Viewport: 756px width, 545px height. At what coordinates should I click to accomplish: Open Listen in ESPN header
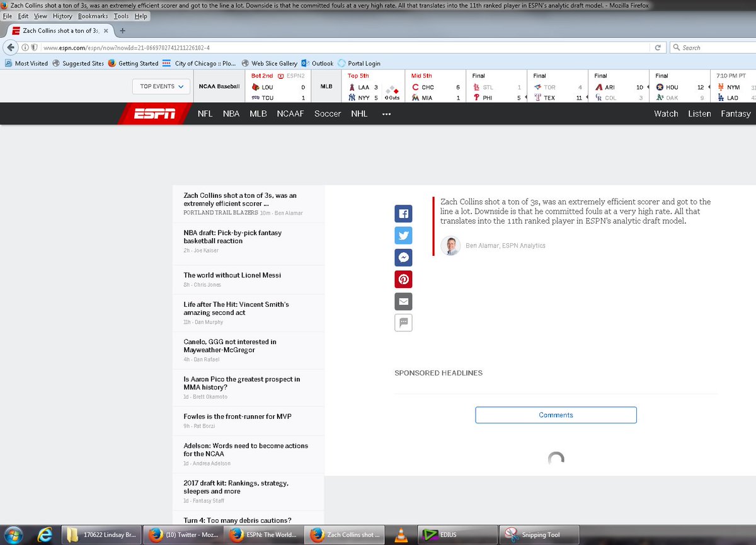(699, 114)
